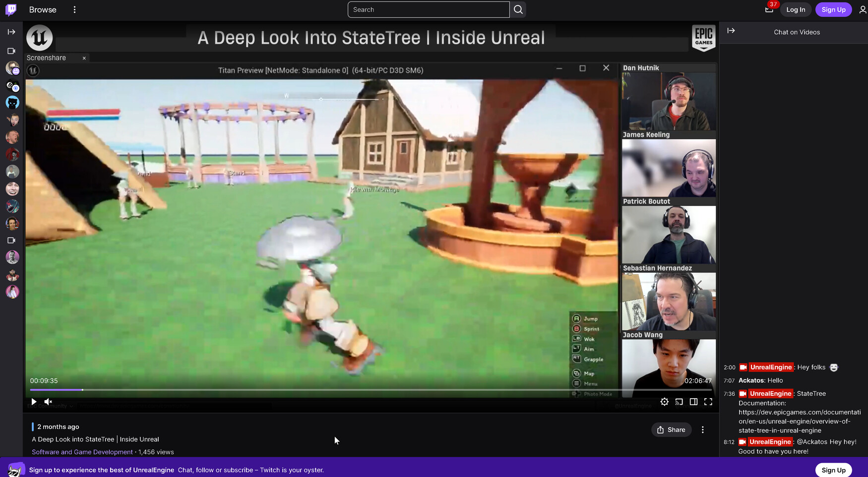Collapse the Chat on Videos panel

pyautogui.click(x=731, y=31)
